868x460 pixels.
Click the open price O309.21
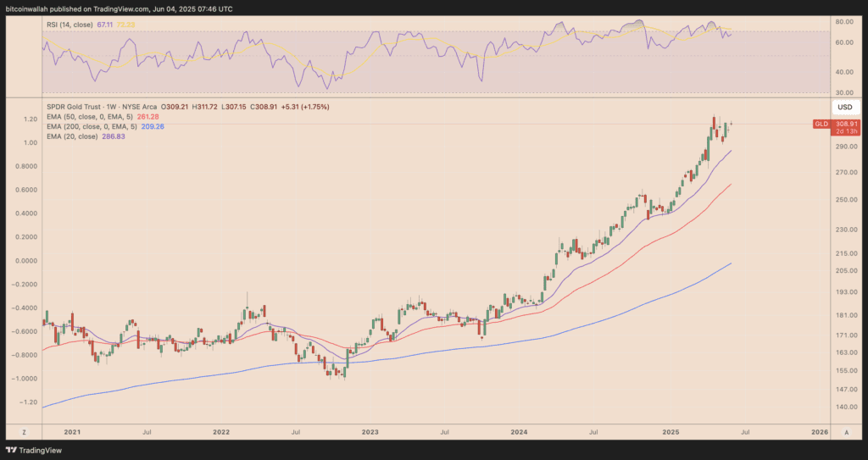(x=174, y=107)
